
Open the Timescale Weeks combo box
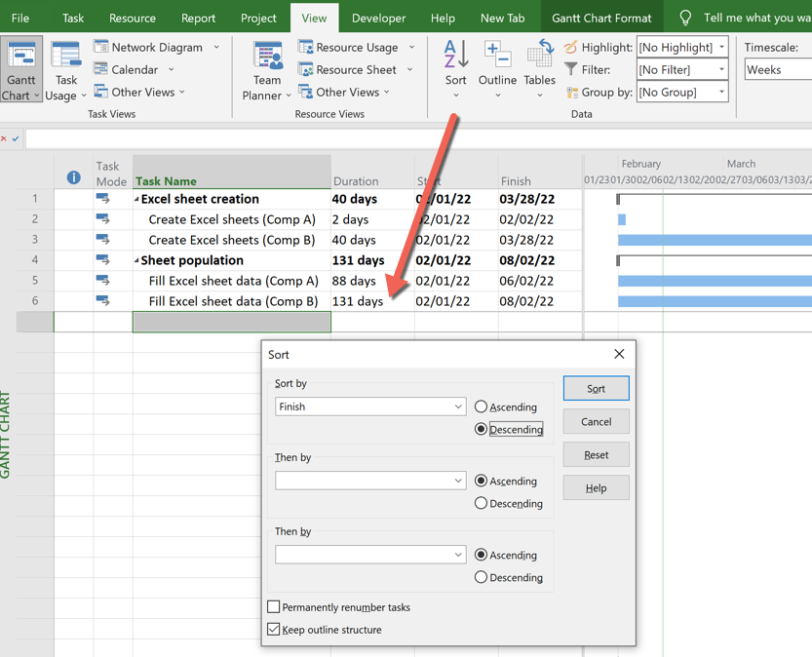(778, 69)
